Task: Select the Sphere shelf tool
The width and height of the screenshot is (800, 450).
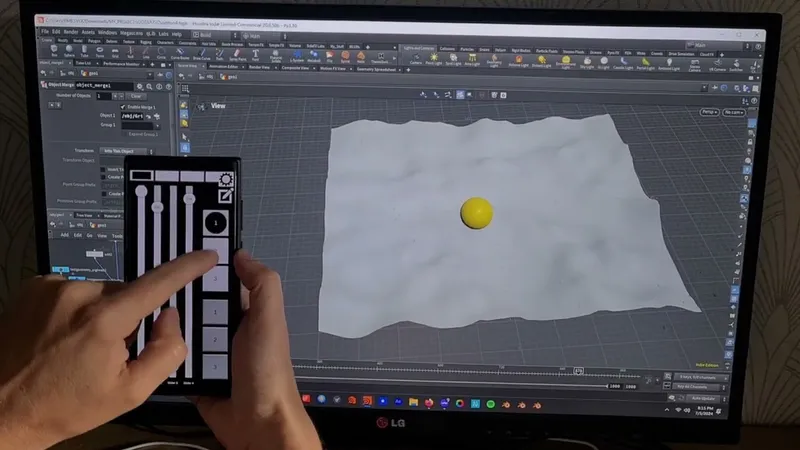Action: coord(69,51)
